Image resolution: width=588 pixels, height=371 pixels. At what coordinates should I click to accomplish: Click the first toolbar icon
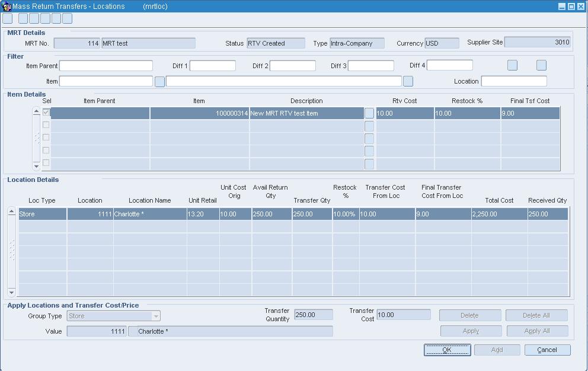[7, 18]
